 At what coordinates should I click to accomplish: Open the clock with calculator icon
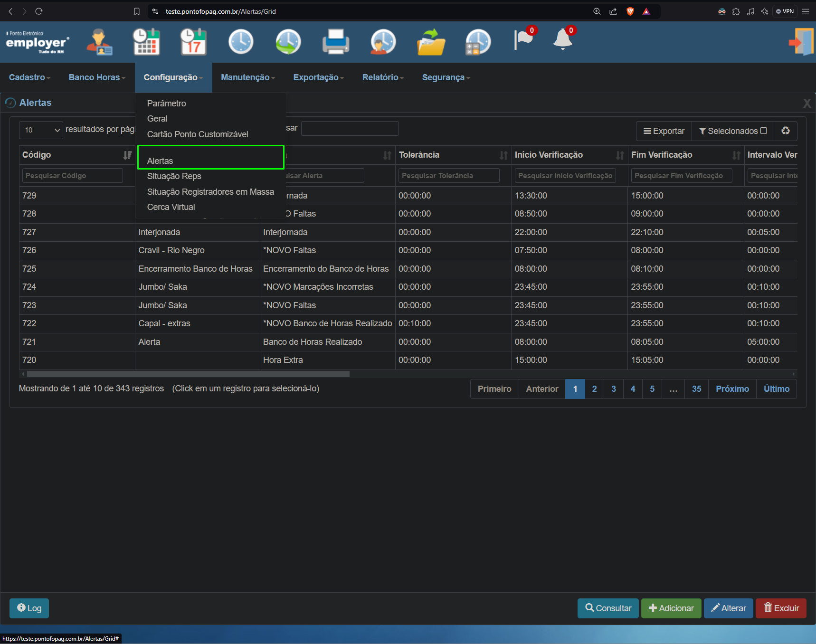click(478, 42)
